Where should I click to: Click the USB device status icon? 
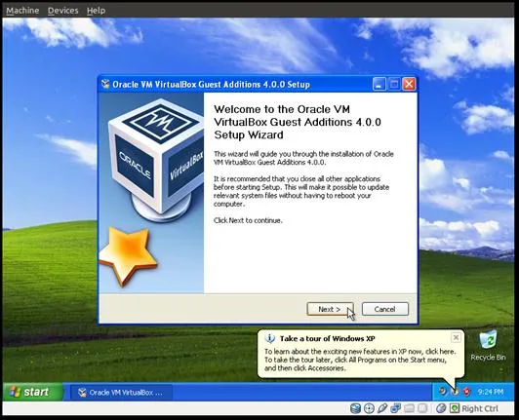point(382,408)
